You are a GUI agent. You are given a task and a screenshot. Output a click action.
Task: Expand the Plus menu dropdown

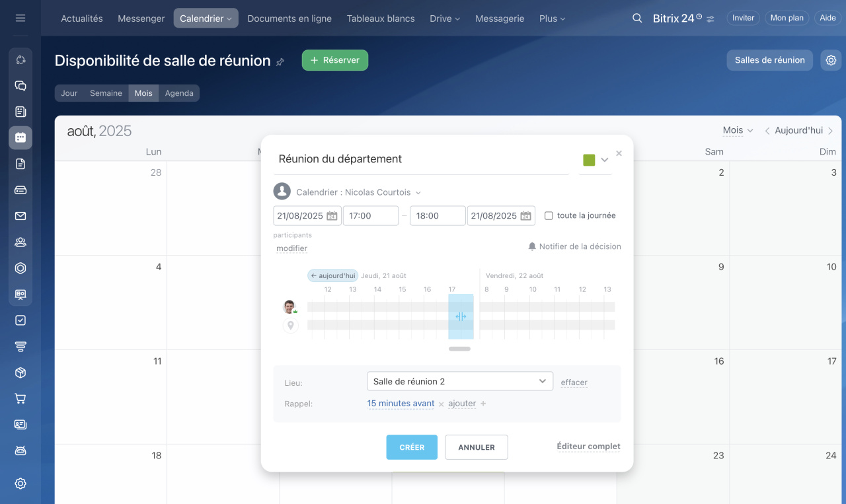(562, 19)
